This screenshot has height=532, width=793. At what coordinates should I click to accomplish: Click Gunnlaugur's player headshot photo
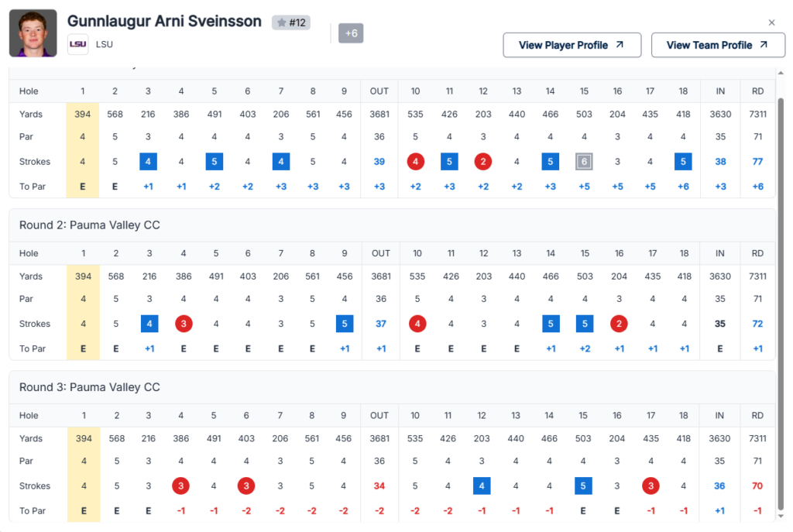point(33,33)
